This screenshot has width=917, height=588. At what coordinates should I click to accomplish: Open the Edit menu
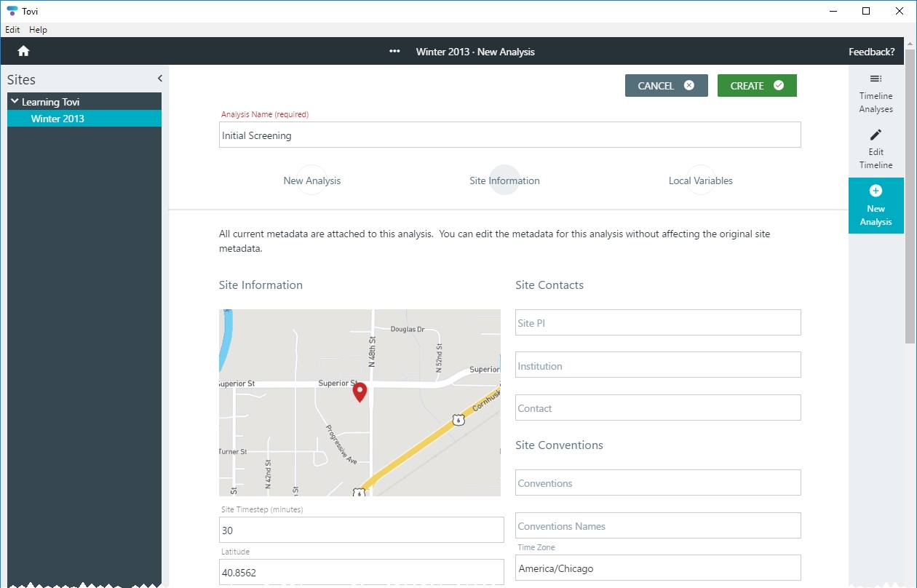[12, 30]
